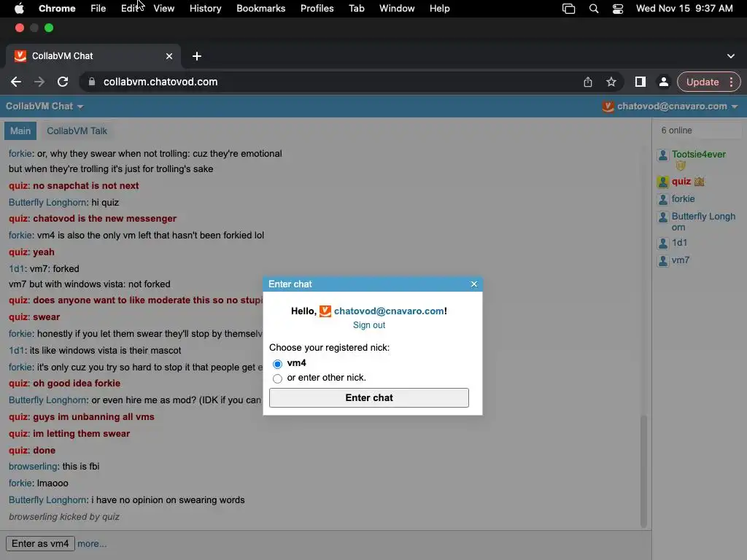Click the Sign out link in the dialog
The width and height of the screenshot is (747, 560).
click(368, 325)
